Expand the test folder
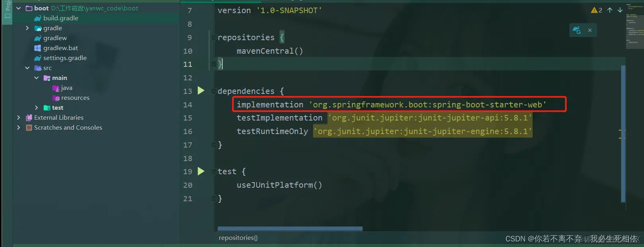 pyautogui.click(x=36, y=108)
